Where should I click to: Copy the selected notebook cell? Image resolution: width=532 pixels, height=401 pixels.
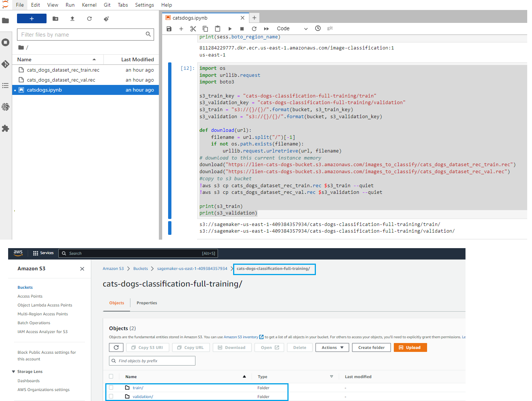(x=205, y=28)
